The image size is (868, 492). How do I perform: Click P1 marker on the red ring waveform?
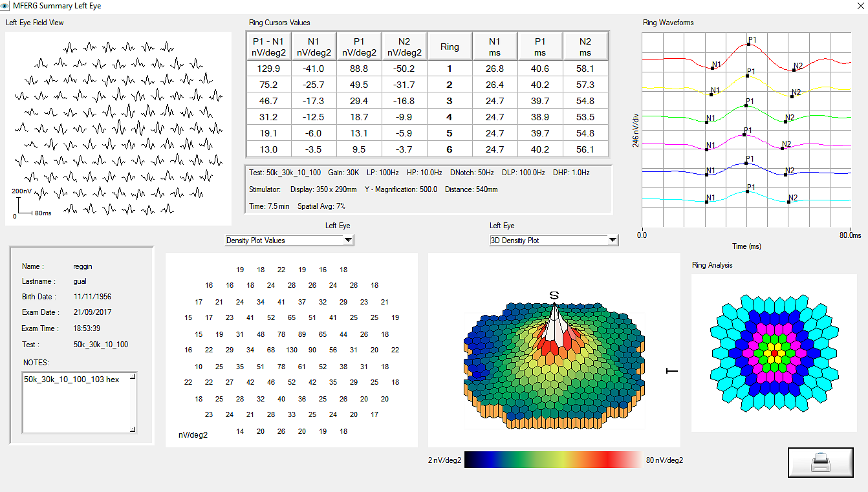749,44
